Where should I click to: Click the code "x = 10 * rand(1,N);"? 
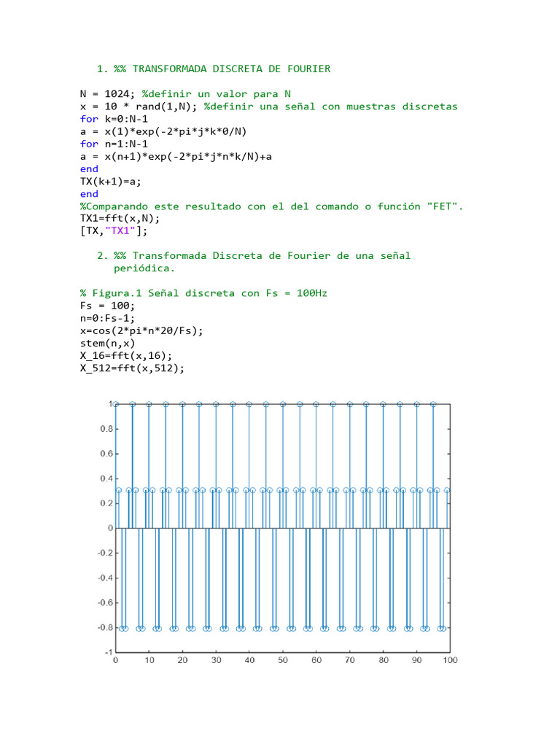pos(139,107)
